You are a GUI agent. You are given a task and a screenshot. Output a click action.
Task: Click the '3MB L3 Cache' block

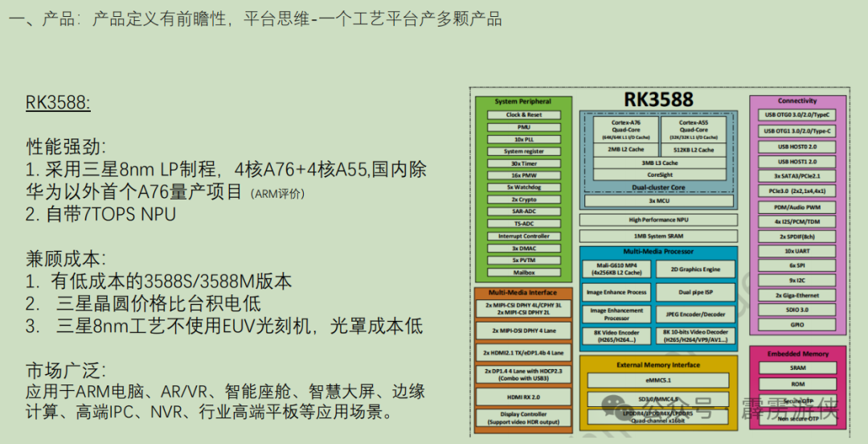(660, 163)
